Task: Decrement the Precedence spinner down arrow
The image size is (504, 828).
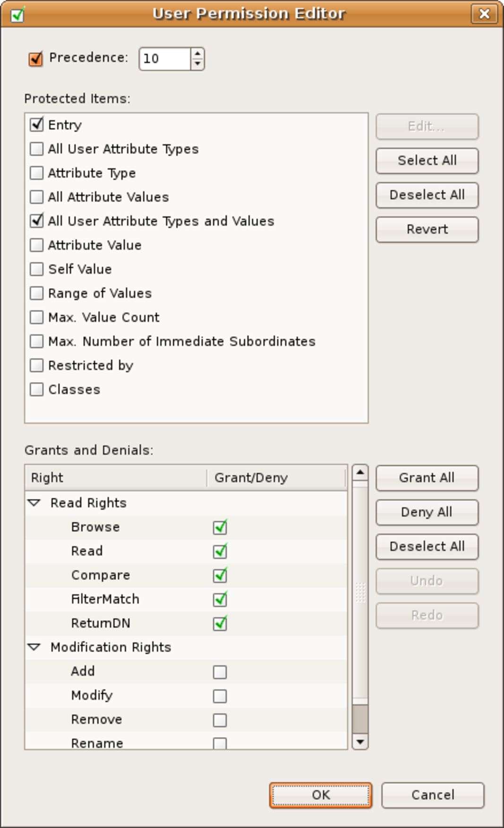Action: point(197,64)
